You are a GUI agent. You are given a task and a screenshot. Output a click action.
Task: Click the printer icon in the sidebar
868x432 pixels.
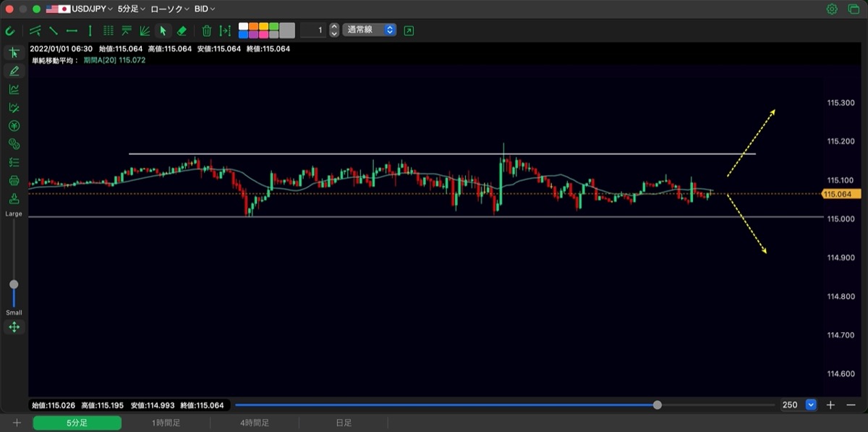[14, 180]
